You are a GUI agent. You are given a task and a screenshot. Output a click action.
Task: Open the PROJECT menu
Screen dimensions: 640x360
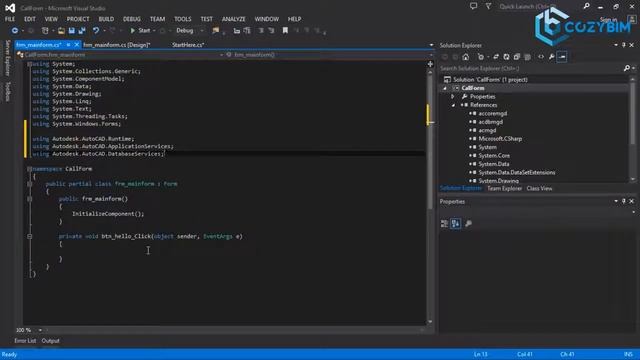(x=78, y=19)
